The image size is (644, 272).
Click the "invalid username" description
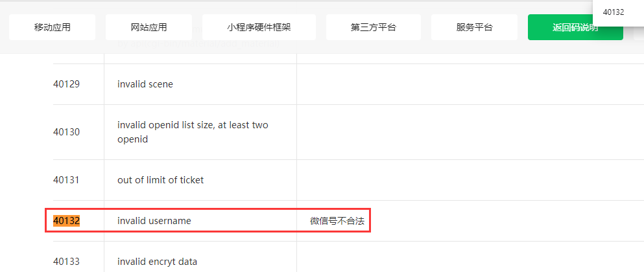point(154,221)
